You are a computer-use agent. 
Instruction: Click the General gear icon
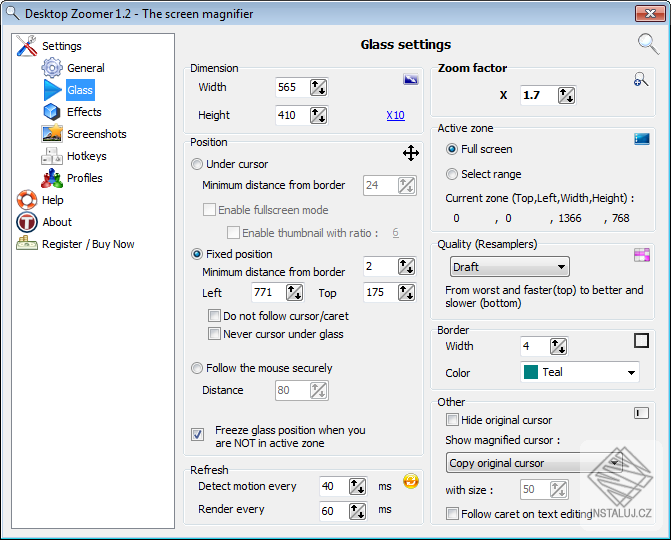52,68
